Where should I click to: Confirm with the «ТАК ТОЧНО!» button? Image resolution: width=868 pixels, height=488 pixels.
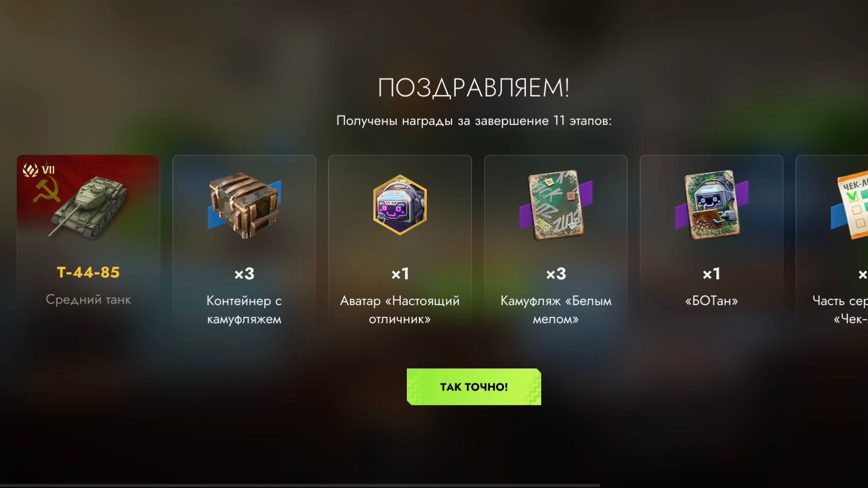click(474, 387)
